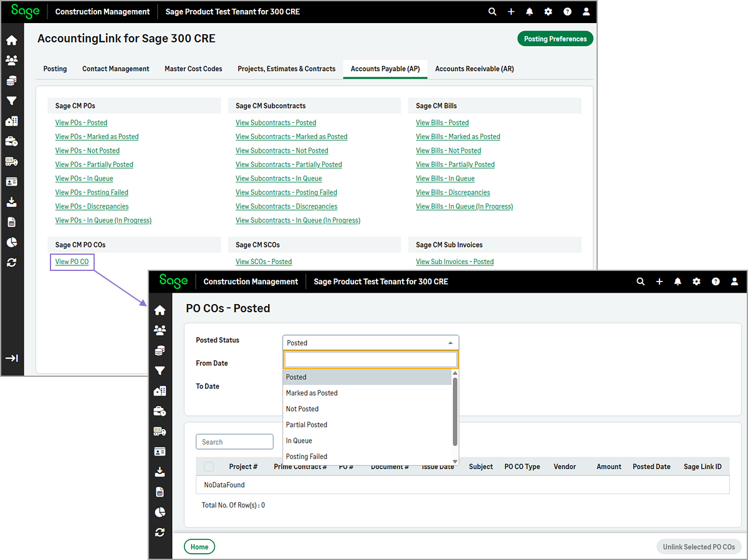Open ID card icon in AccountingLink sidebar
The width and height of the screenshot is (748, 560).
coord(12,182)
